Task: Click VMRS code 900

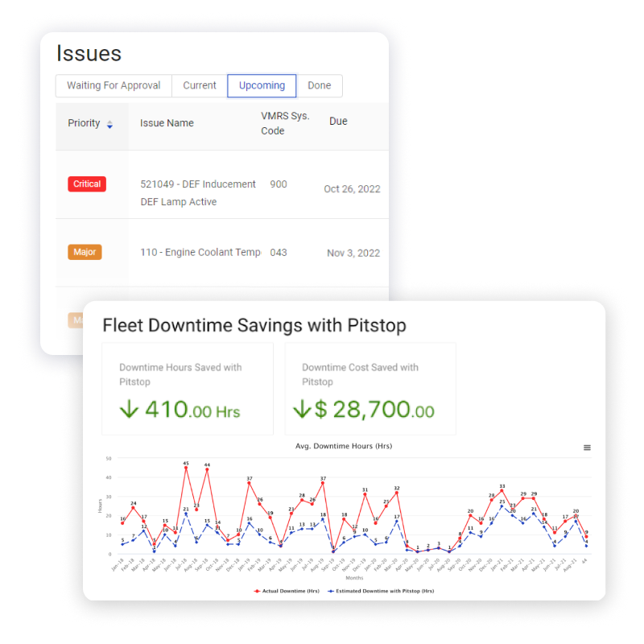Action: [x=279, y=184]
